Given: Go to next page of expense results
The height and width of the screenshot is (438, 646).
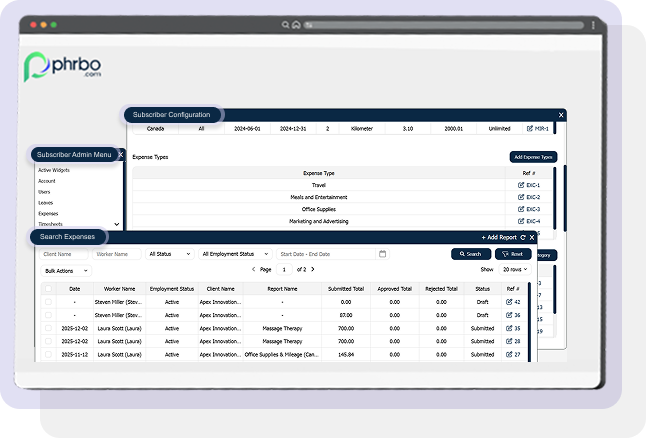Looking at the screenshot, I should coord(312,269).
